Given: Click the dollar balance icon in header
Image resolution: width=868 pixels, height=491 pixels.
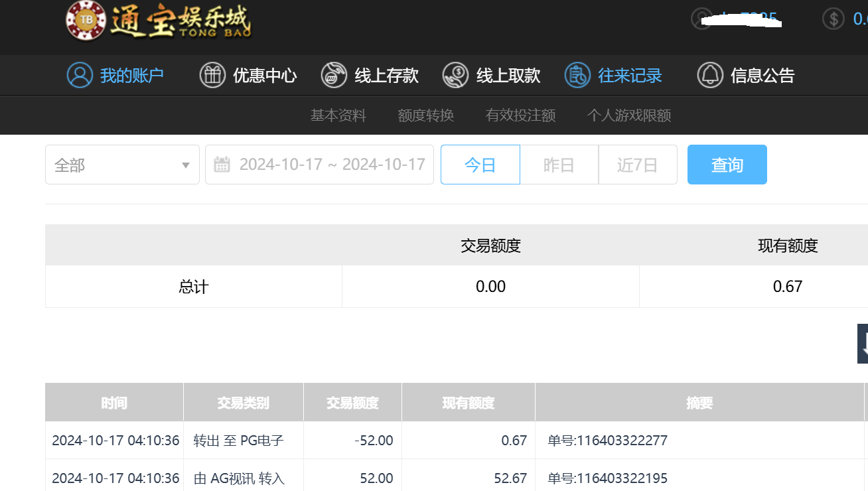Looking at the screenshot, I should [833, 19].
